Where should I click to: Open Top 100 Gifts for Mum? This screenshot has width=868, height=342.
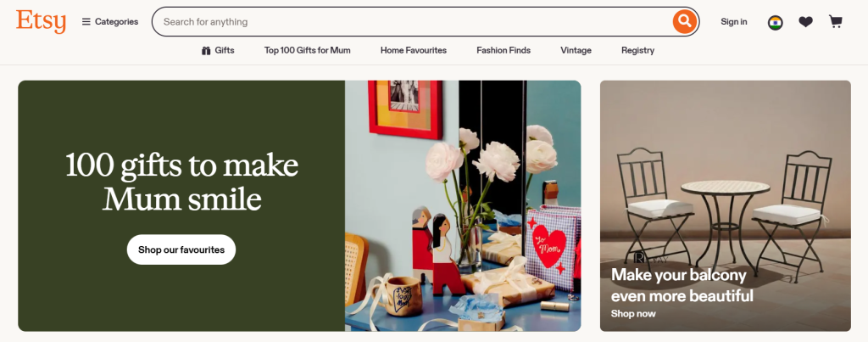[307, 50]
